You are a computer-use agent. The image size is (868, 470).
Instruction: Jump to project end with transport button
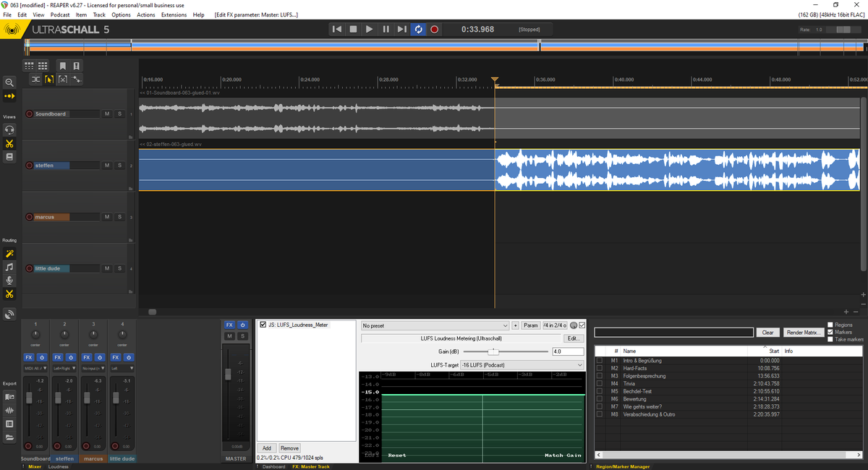pyautogui.click(x=401, y=29)
